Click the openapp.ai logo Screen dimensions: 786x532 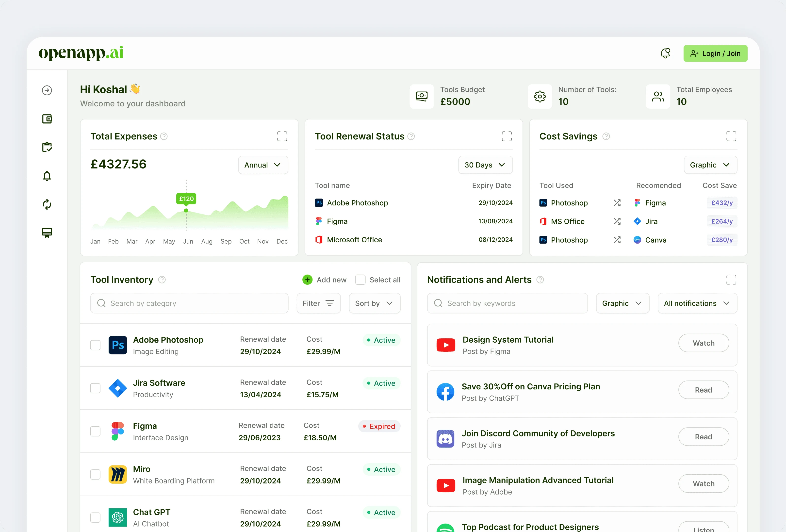81,53
